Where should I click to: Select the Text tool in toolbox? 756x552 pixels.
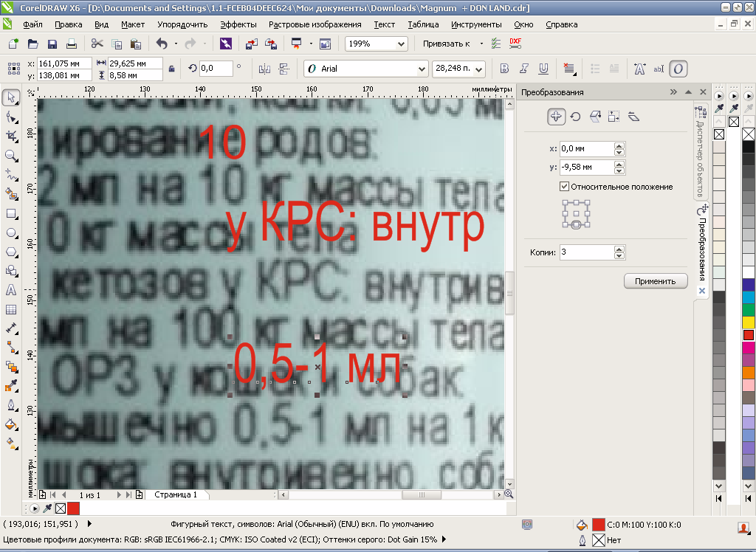pos(11,290)
